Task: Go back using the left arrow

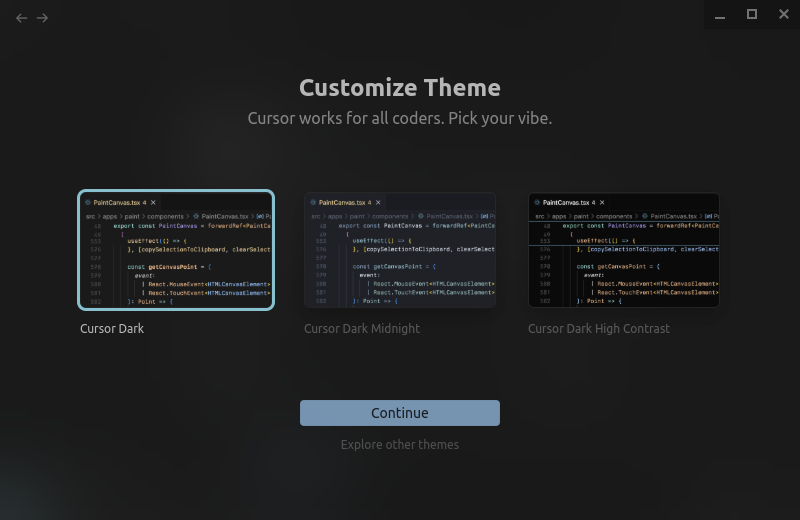Action: (x=21, y=18)
